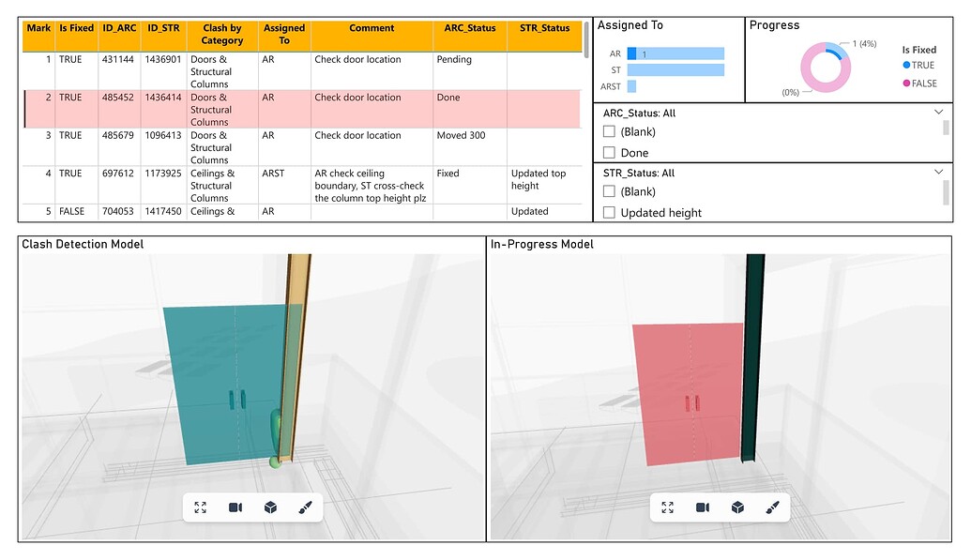
Task: Select ID_STR cell 1417450
Action: [x=163, y=211]
